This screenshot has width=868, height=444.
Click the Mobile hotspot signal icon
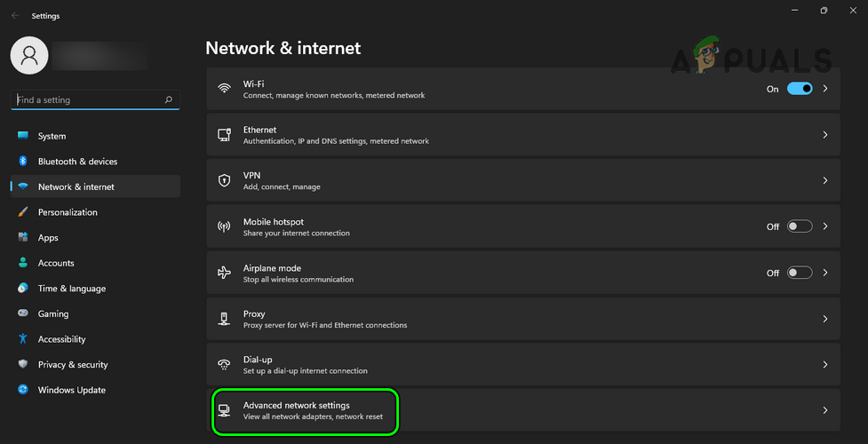[225, 226]
